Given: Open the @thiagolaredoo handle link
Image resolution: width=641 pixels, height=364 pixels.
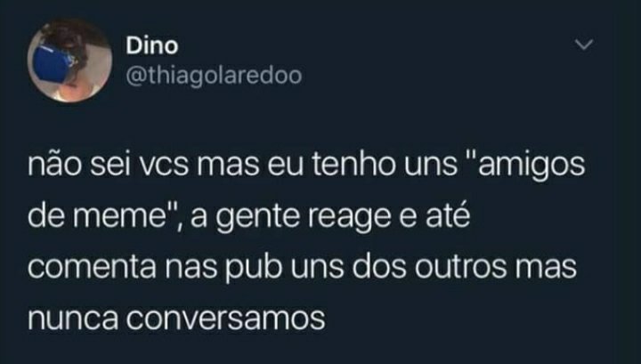Looking at the screenshot, I should [214, 76].
